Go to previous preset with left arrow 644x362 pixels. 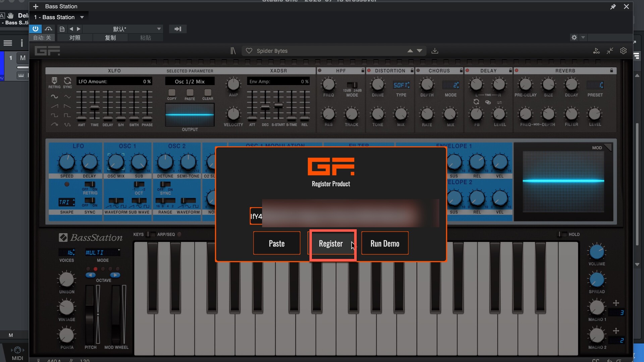[71, 29]
